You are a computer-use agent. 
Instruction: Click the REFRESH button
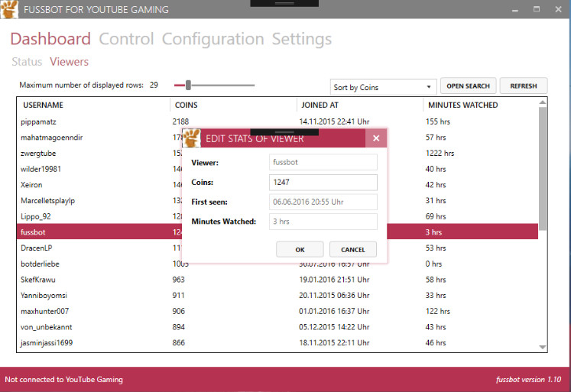point(524,86)
